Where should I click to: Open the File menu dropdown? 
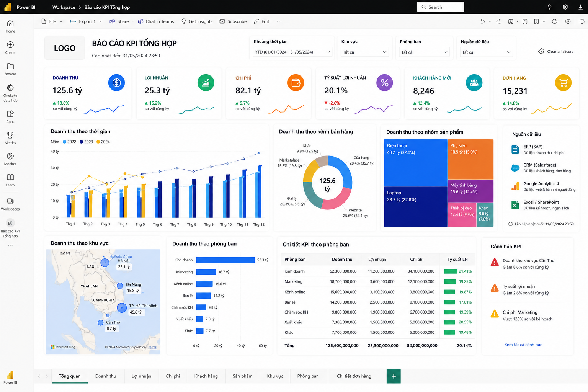click(52, 21)
